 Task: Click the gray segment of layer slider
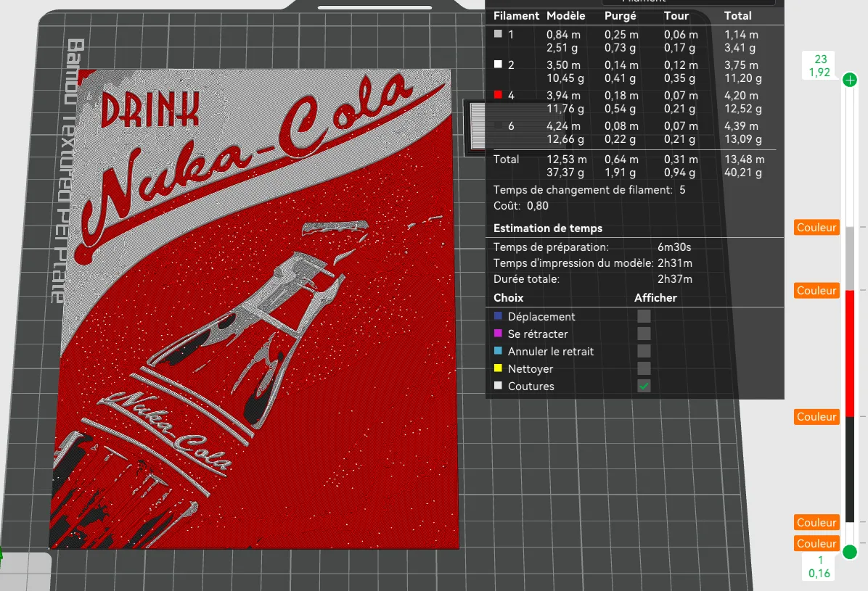point(850,258)
